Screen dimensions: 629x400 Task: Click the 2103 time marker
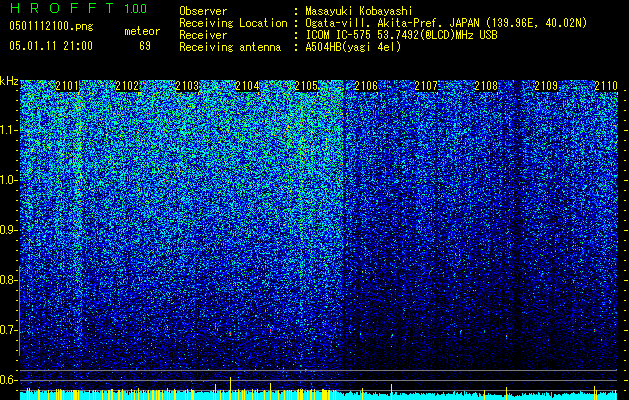coord(187,86)
